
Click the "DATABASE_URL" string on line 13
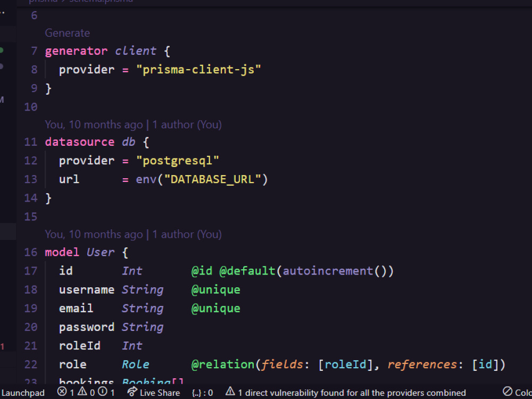coord(212,179)
